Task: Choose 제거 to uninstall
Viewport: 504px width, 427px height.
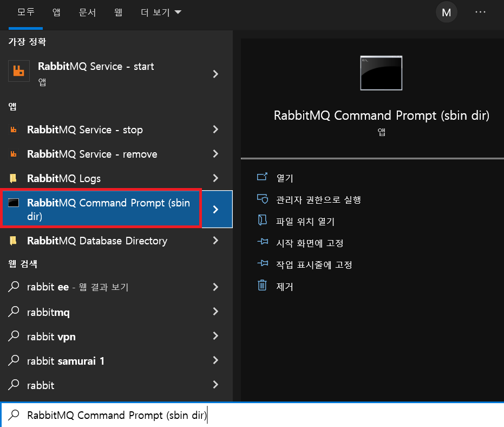Action: 285,287
